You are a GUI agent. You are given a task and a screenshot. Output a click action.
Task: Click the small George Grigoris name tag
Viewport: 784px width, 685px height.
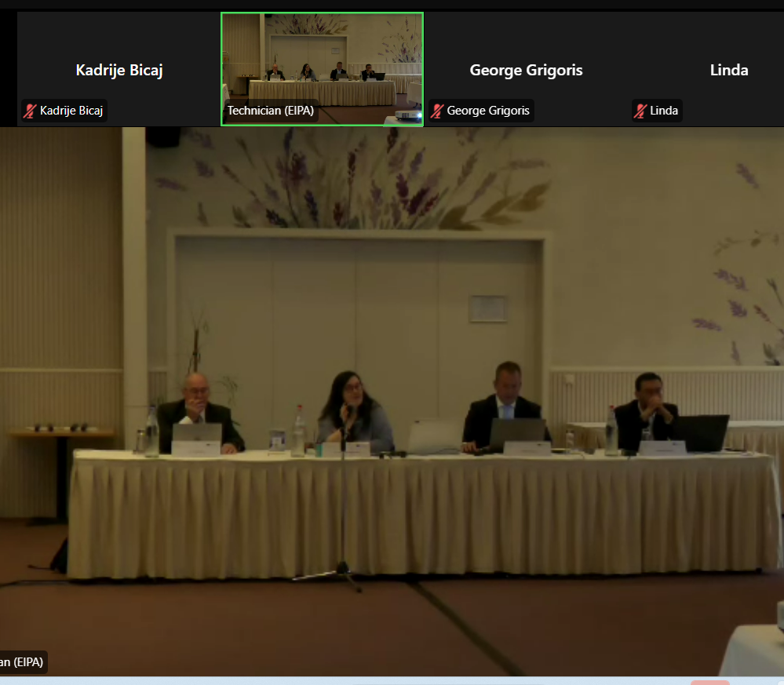(481, 111)
